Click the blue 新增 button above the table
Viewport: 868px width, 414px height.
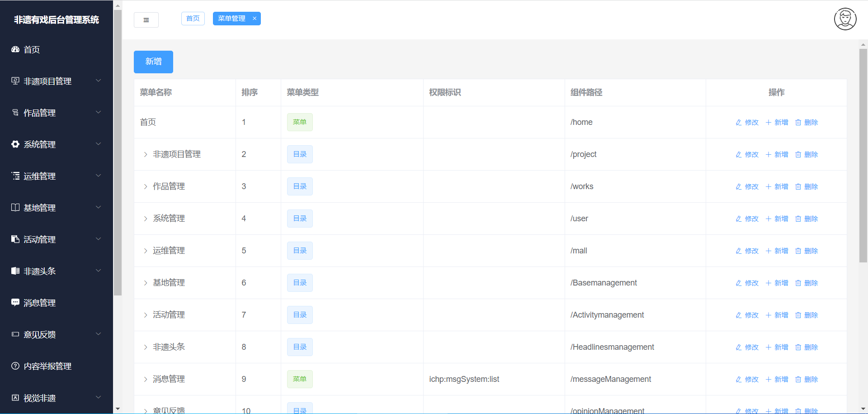153,62
